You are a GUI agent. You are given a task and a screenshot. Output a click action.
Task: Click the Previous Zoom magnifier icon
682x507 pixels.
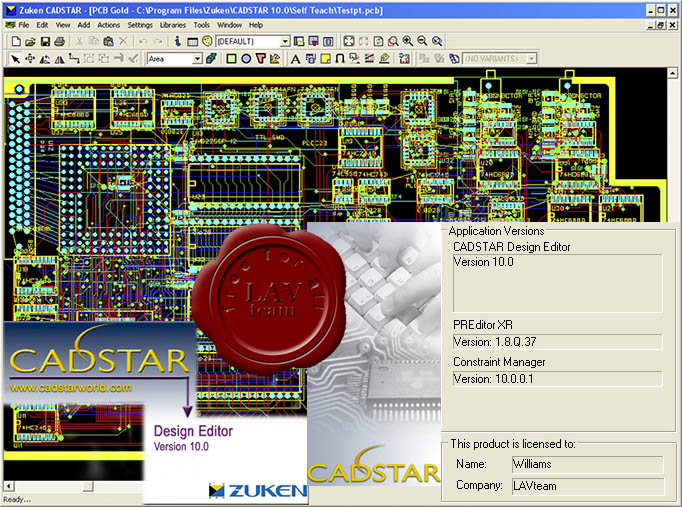pyautogui.click(x=437, y=41)
